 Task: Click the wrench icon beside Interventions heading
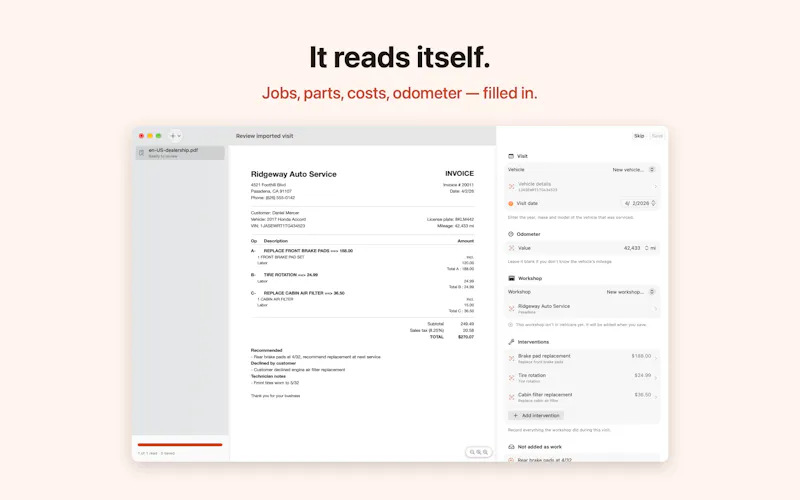pos(511,342)
